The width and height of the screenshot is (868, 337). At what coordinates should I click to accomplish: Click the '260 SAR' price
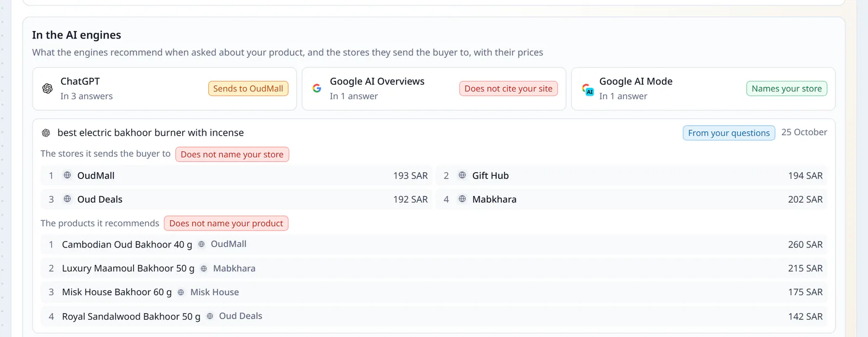click(x=806, y=245)
